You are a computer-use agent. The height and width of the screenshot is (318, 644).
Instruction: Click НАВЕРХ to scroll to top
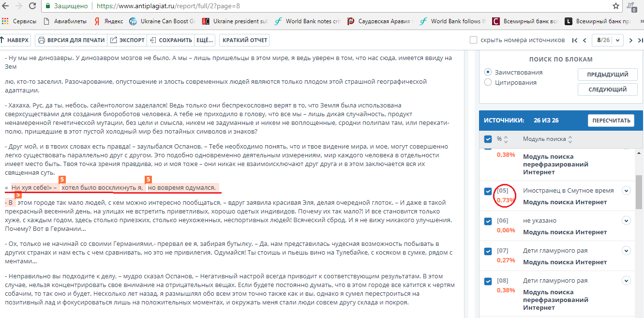point(15,40)
